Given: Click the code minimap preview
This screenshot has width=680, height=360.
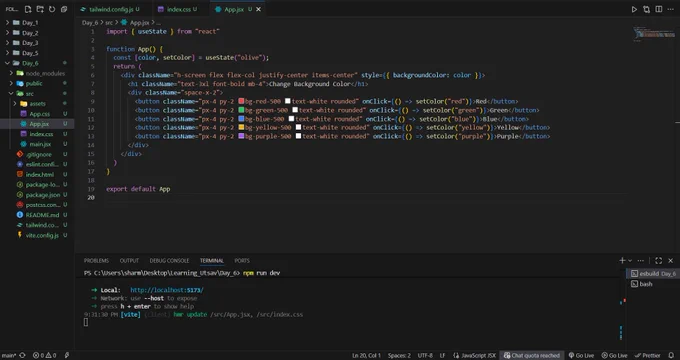Looking at the screenshot, I should tap(654, 34).
